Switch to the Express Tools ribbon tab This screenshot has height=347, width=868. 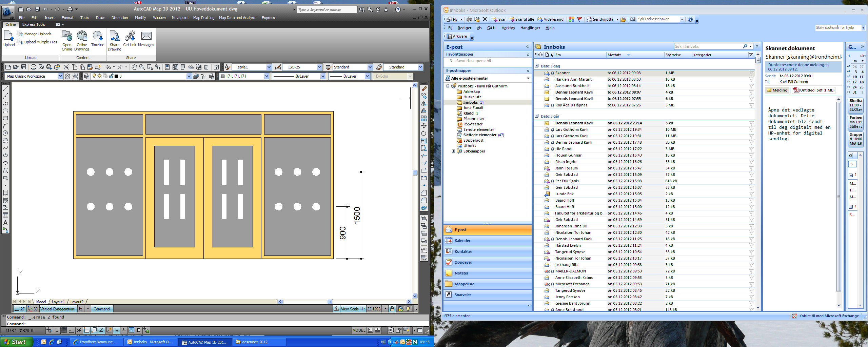point(34,24)
